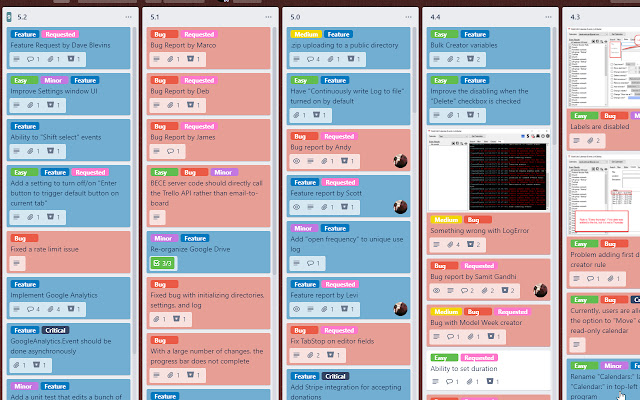
Task: Open list actions menu for list 5.0
Action: pos(408,17)
